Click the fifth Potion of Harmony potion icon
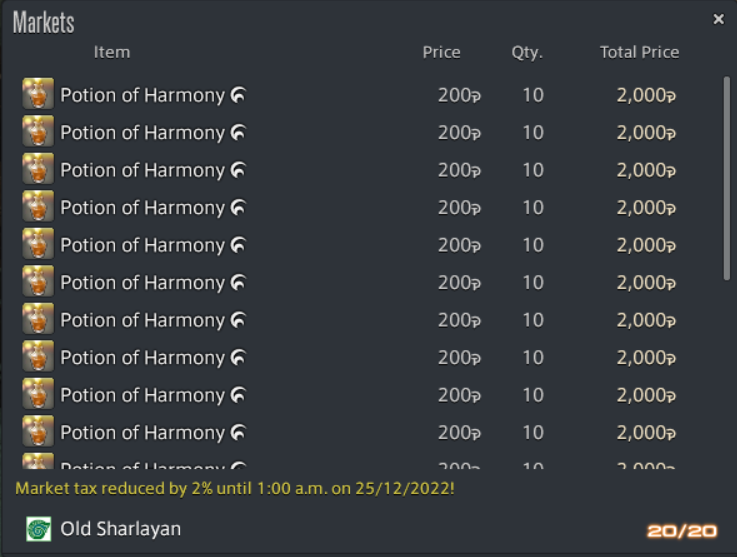The width and height of the screenshot is (737, 557). click(x=38, y=243)
